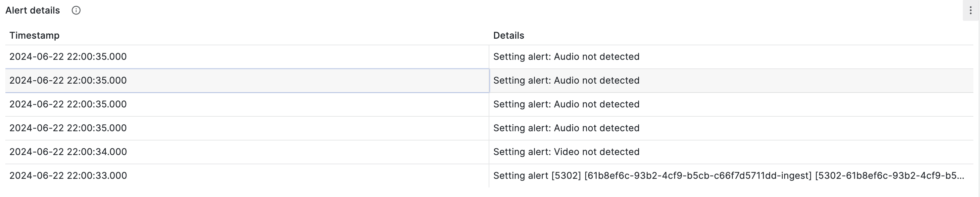Open the panel's three-dot menu
The height and width of the screenshot is (197, 980).
click(970, 10)
